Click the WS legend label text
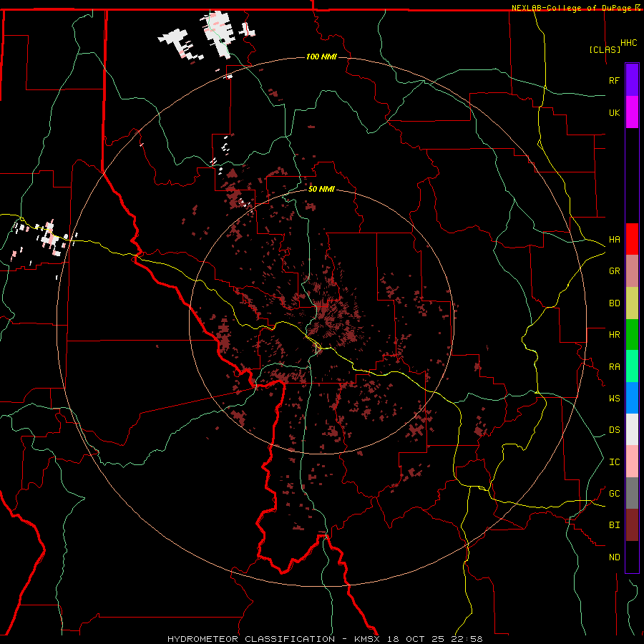Image resolution: width=644 pixels, height=644 pixels. coord(614,398)
